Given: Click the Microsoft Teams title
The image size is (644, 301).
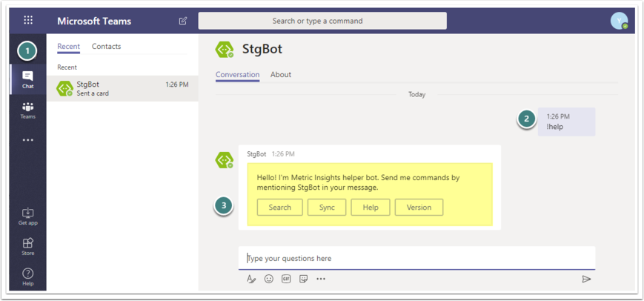Looking at the screenshot, I should point(94,21).
